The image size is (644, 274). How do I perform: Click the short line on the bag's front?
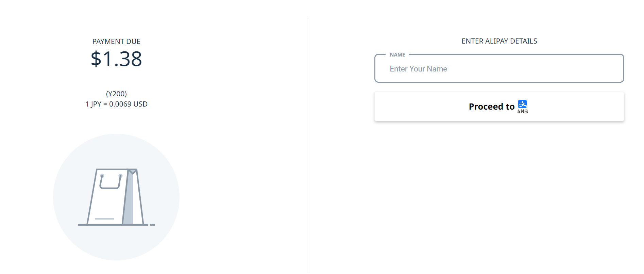coord(104,219)
